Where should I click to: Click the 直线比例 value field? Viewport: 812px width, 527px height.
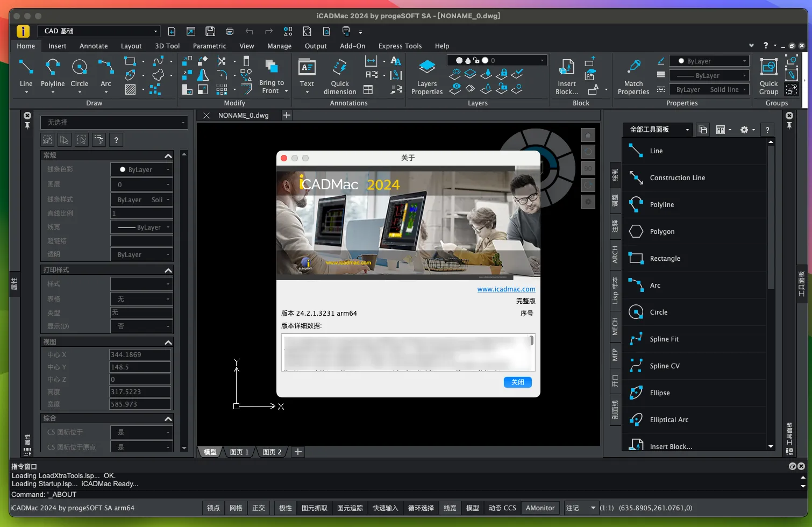[x=141, y=213]
